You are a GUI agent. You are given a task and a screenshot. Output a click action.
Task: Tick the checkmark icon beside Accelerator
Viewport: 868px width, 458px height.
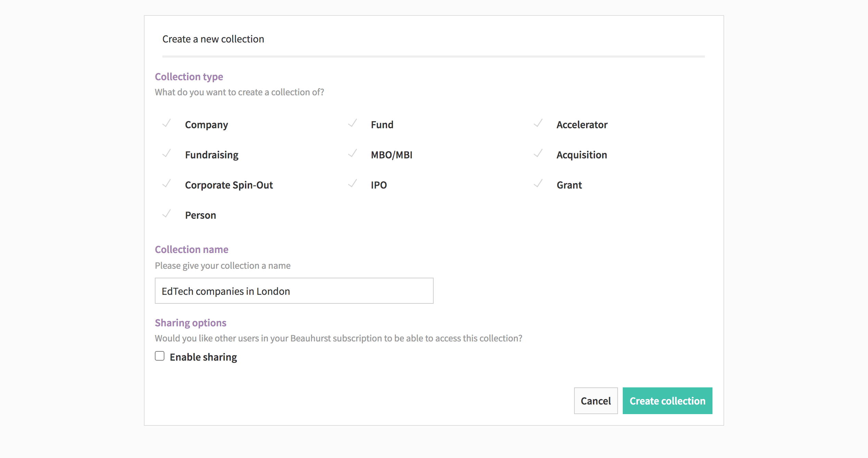click(x=538, y=123)
